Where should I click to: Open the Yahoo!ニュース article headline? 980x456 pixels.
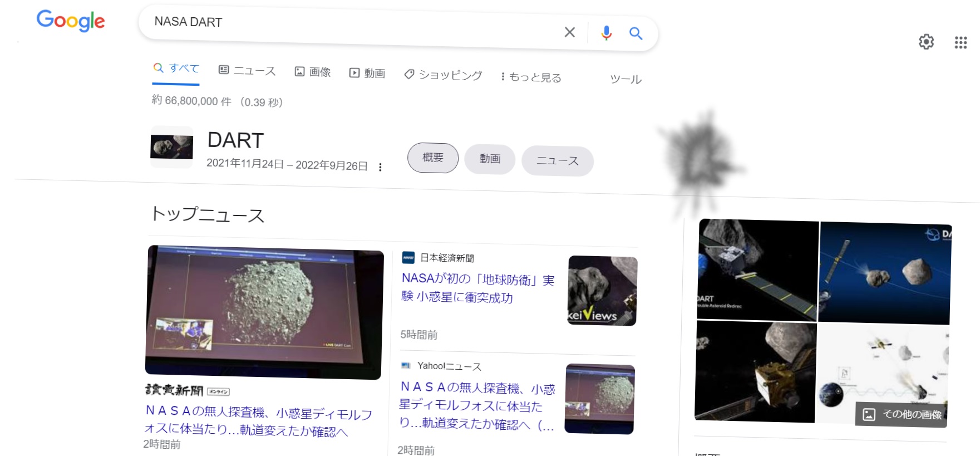tap(477, 406)
